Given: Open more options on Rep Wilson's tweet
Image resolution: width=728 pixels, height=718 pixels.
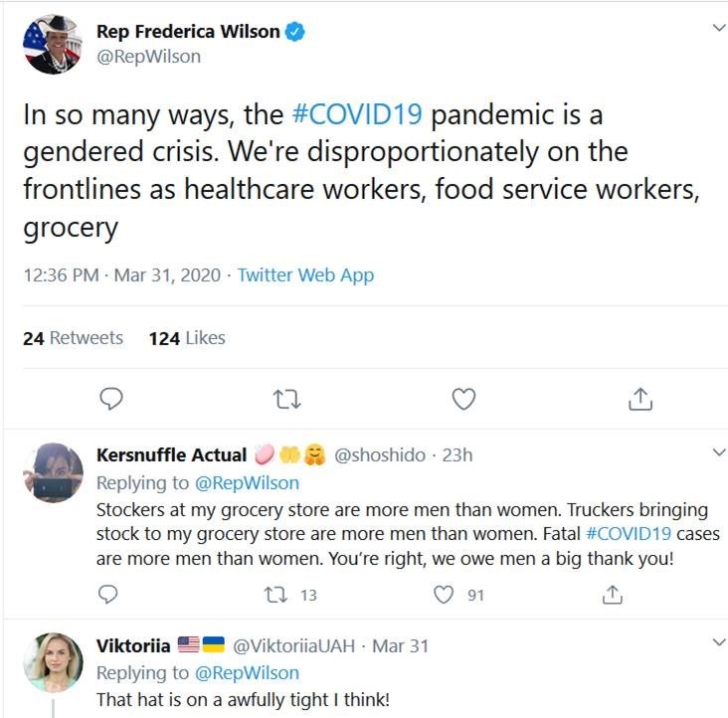Looking at the screenshot, I should coord(719,29).
